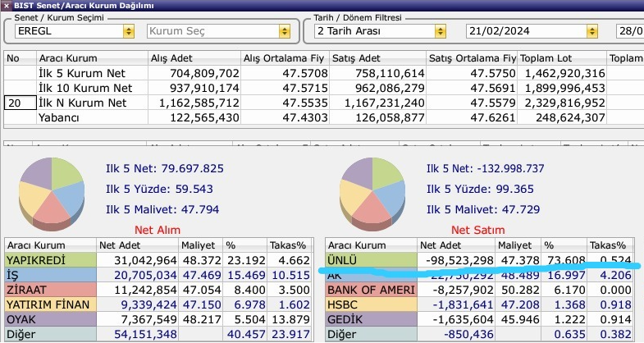Sort Net Satım table by Aracı Kurum header
This screenshot has width=644, height=343.
click(x=372, y=245)
